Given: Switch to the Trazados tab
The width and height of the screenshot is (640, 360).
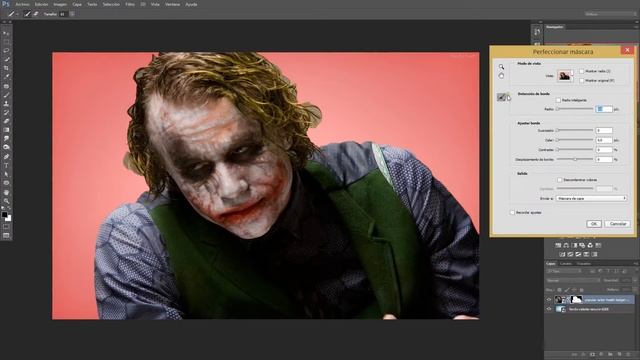Looking at the screenshot, I should pyautogui.click(x=584, y=264).
